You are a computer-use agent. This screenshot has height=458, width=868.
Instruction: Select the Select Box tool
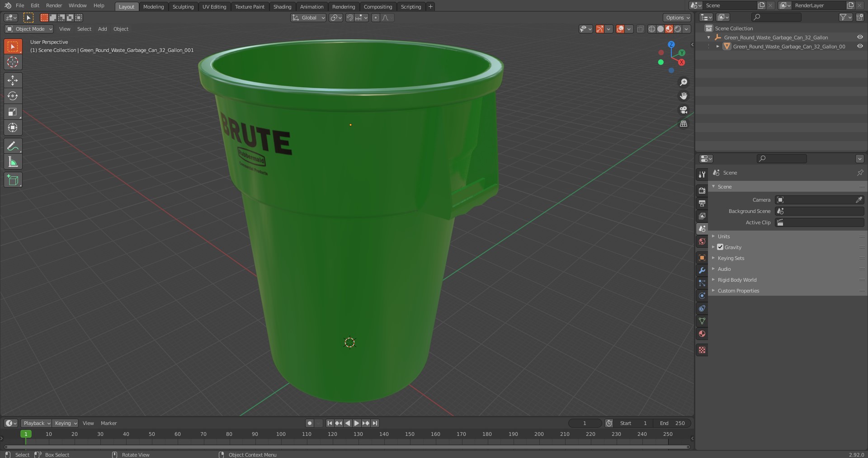(13, 47)
